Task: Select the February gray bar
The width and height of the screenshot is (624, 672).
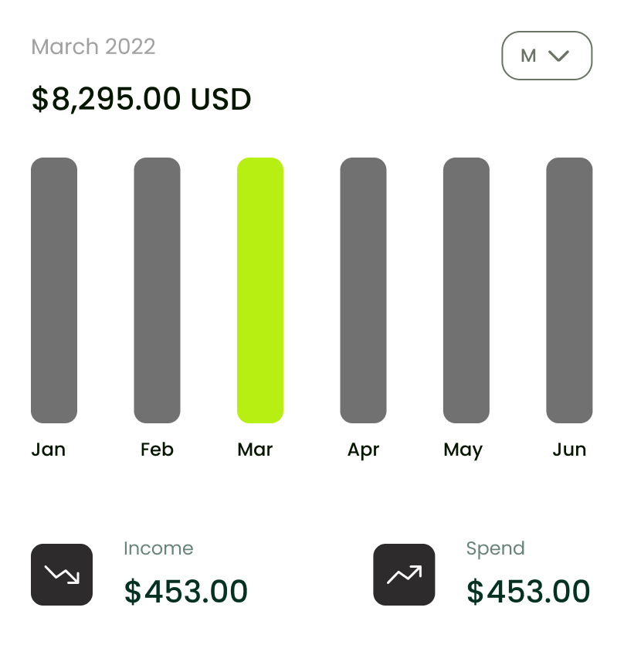Action: tap(158, 290)
